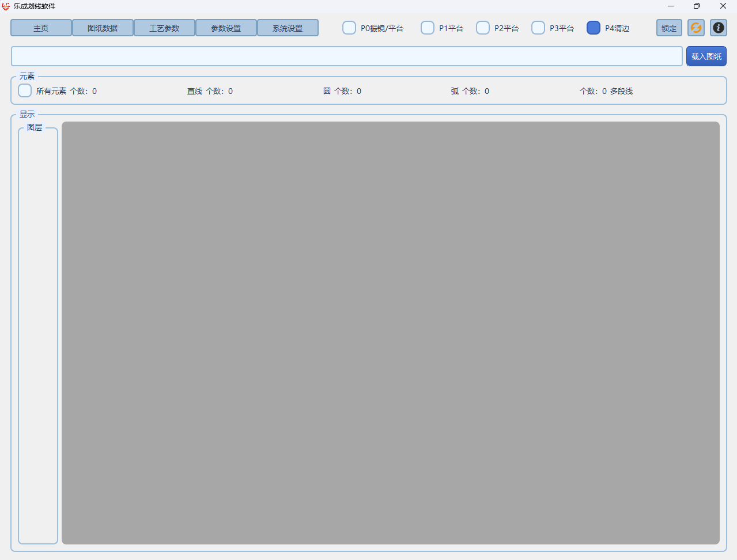Click the 个数: 0 多段线 label
Screen dimensions: 737x560
pyautogui.click(x=606, y=91)
